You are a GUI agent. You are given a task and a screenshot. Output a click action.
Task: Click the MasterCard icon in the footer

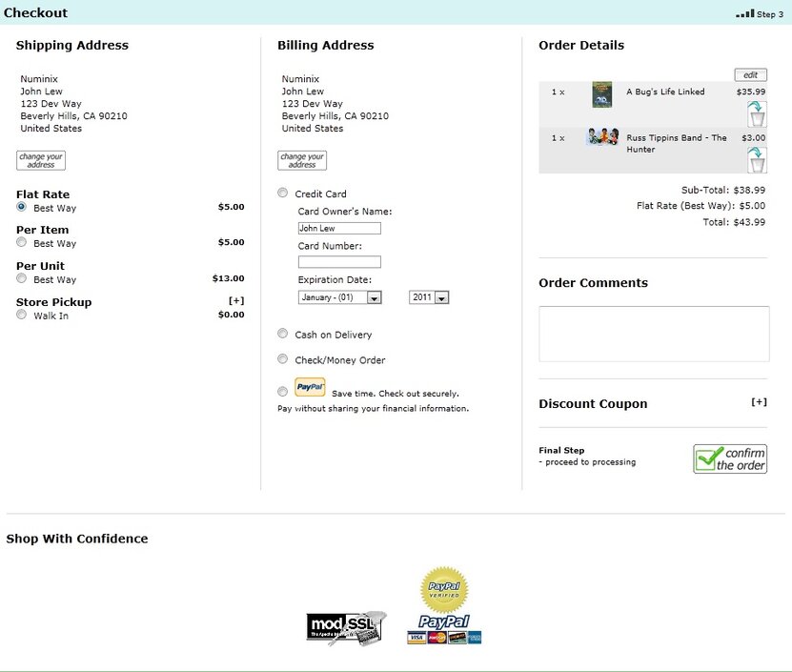[x=437, y=637]
